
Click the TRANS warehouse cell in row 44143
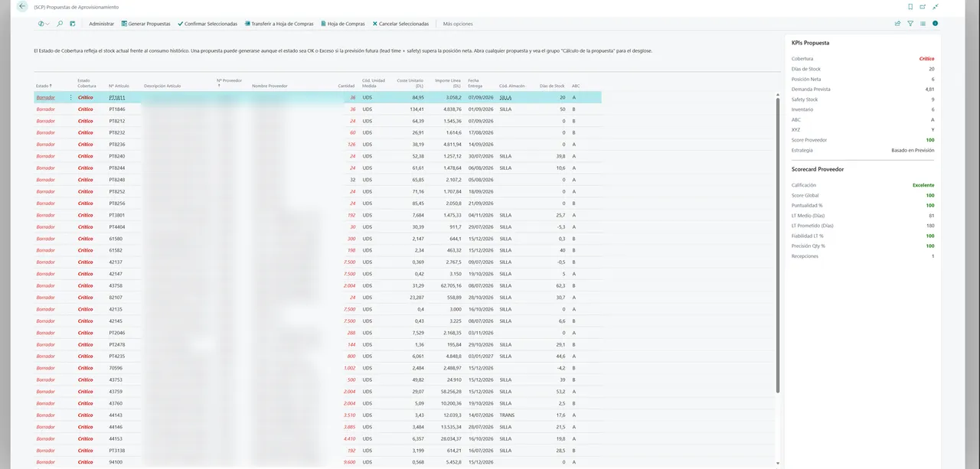507,415
